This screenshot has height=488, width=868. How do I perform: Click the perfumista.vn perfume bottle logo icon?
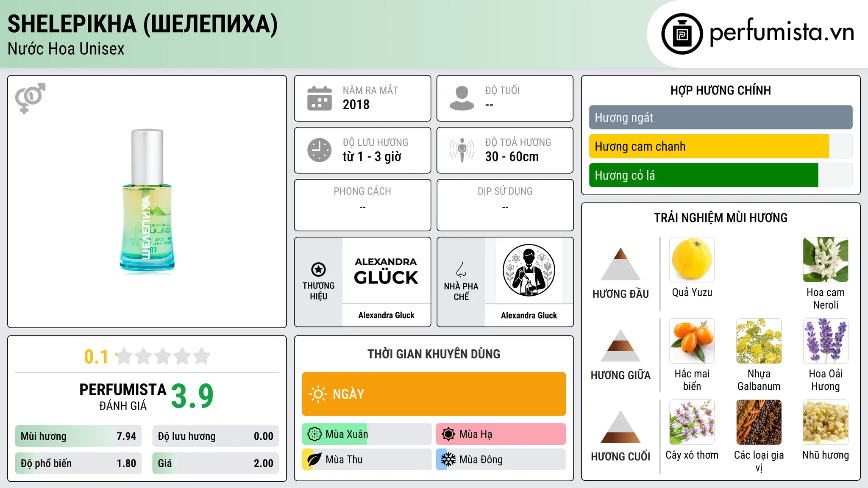point(682,34)
